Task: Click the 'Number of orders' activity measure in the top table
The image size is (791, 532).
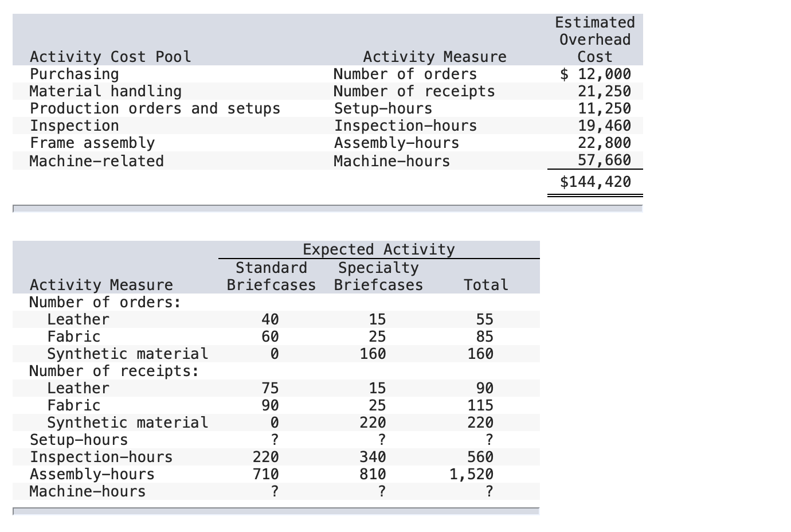Action: [405, 74]
